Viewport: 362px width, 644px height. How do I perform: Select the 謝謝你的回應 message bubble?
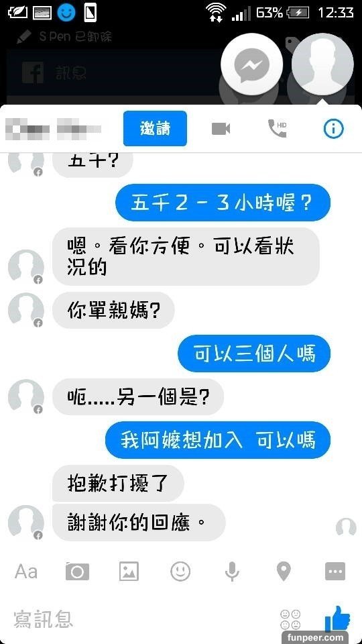(139, 523)
